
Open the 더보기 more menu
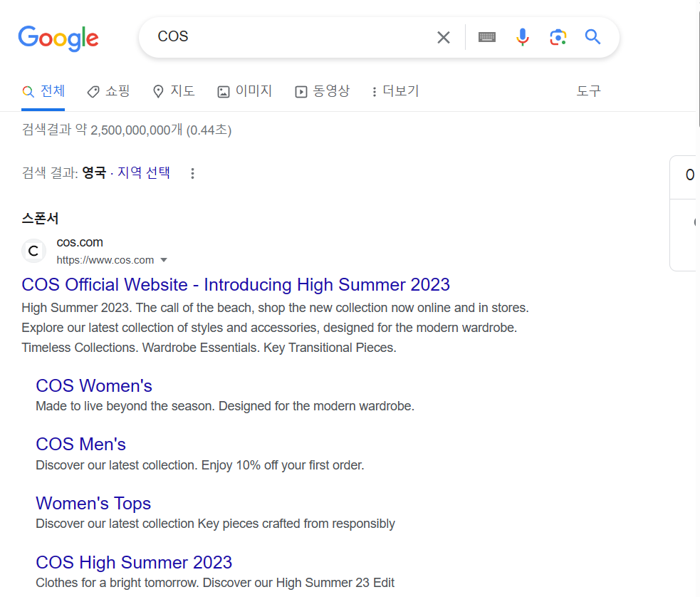click(395, 91)
